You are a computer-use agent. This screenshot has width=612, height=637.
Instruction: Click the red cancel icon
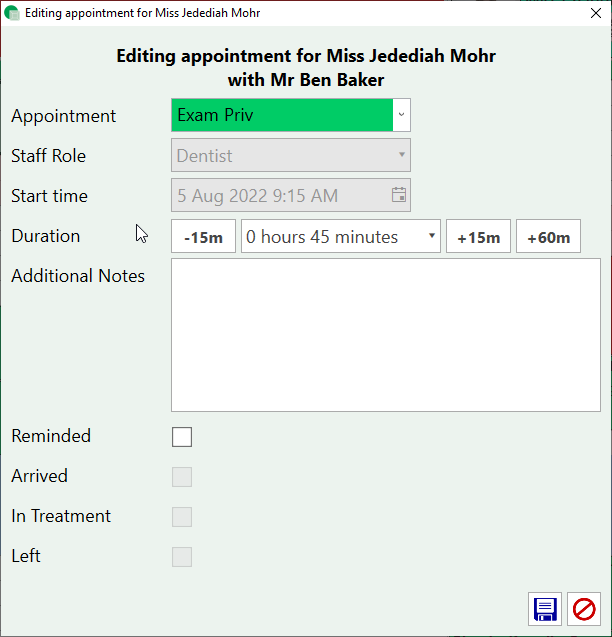584,609
